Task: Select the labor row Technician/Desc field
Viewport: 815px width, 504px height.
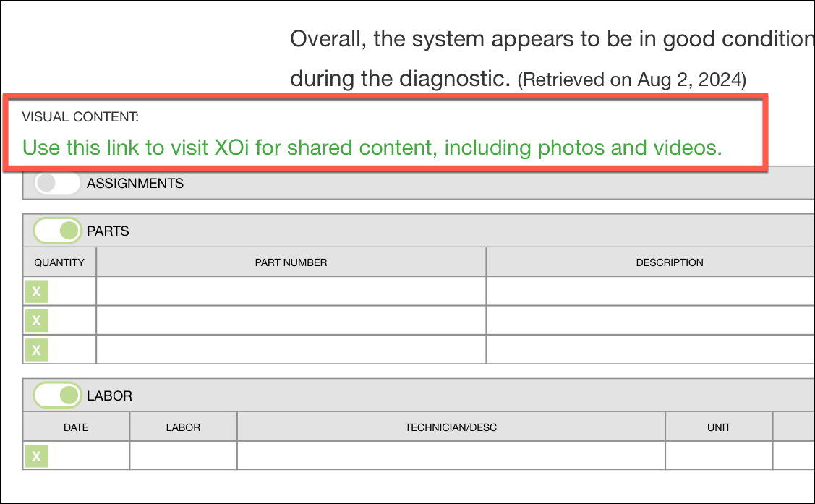Action: [x=451, y=456]
